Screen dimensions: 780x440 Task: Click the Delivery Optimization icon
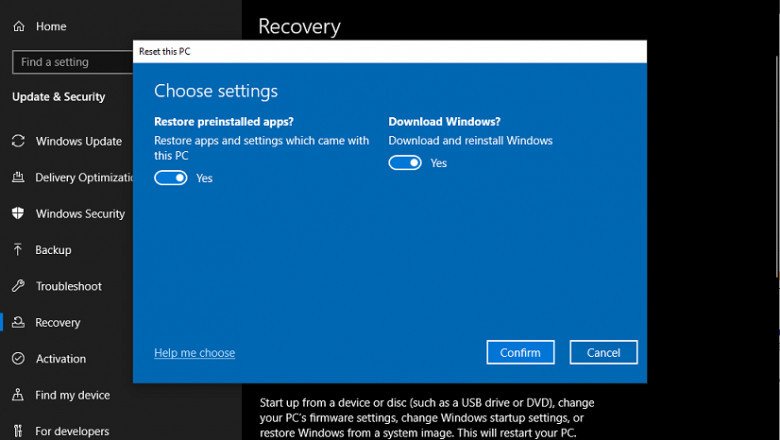coord(18,177)
